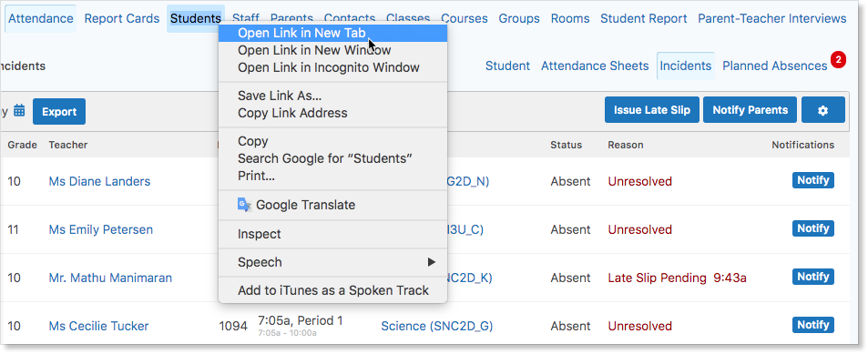
Task: Click the Teacher column header
Action: [x=68, y=145]
